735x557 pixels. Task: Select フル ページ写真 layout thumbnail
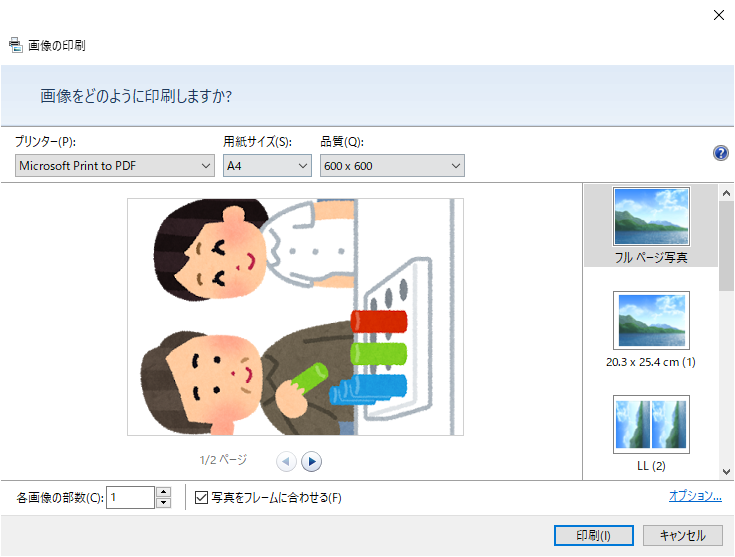(651, 225)
